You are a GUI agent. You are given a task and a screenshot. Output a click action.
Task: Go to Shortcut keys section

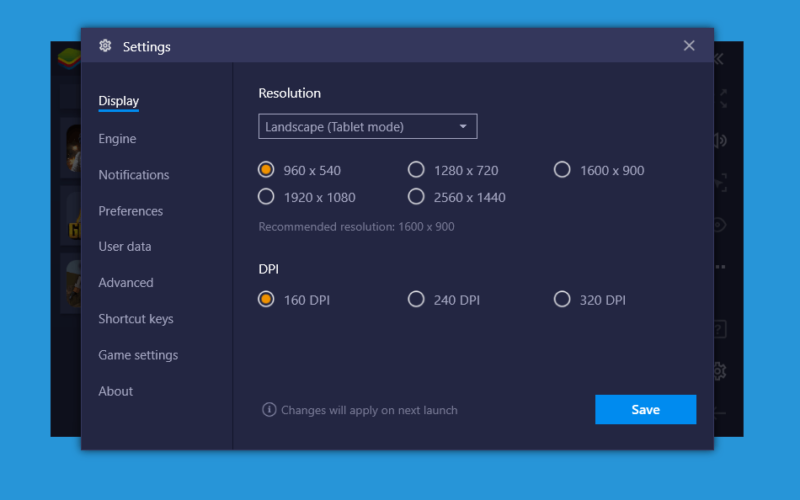point(136,319)
